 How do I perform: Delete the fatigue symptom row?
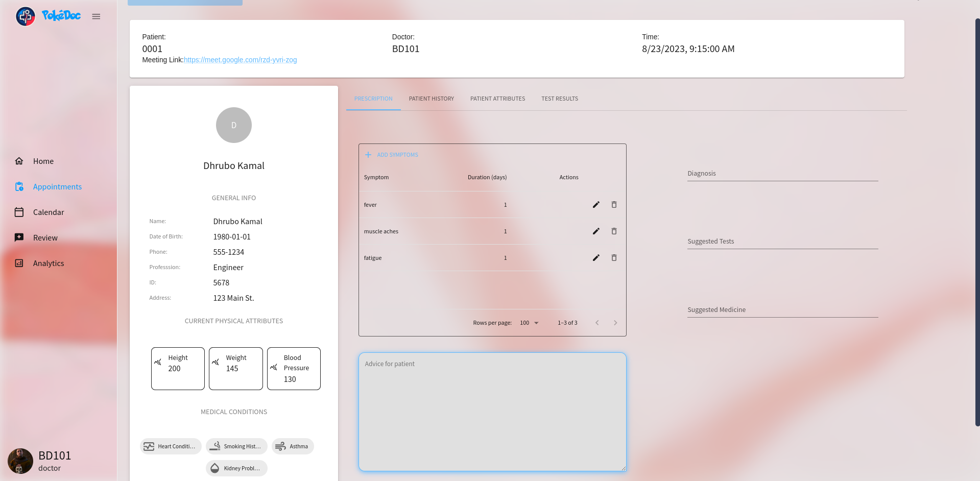pyautogui.click(x=614, y=258)
